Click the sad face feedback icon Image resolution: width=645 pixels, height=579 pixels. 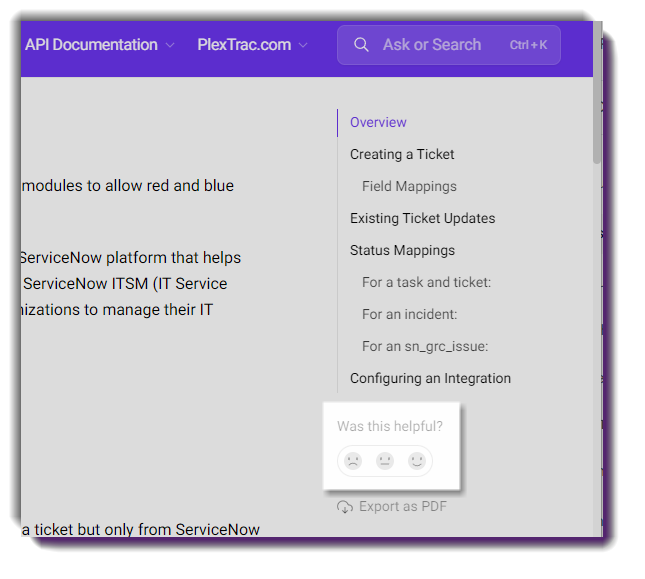(353, 461)
